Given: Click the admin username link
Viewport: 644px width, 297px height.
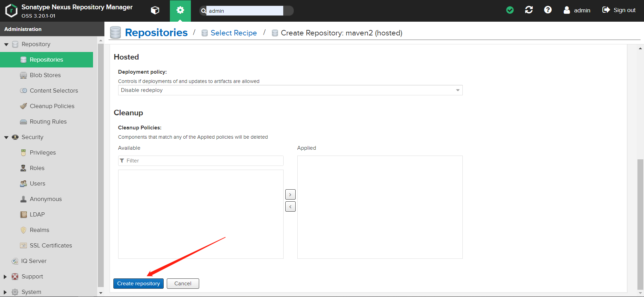Looking at the screenshot, I should [582, 10].
